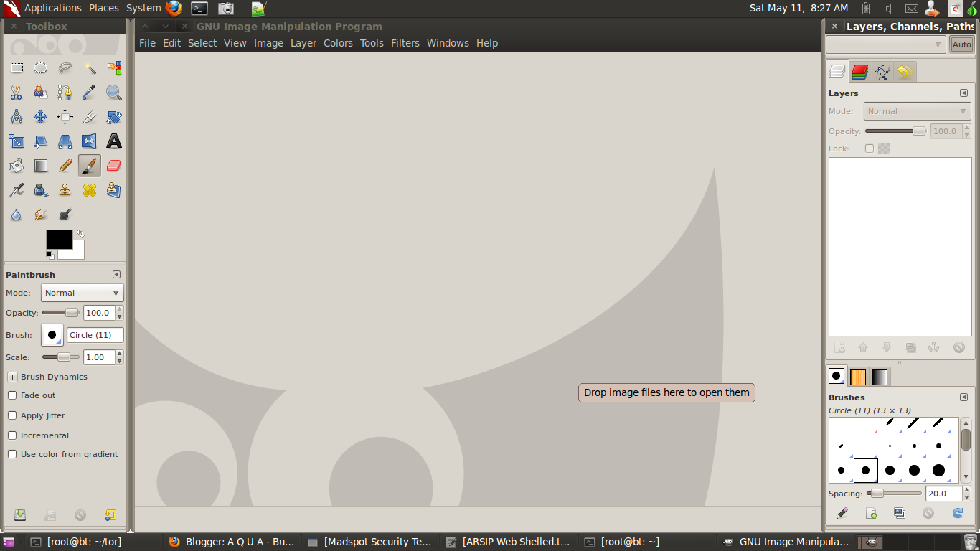Select the Ink tool

(x=41, y=190)
